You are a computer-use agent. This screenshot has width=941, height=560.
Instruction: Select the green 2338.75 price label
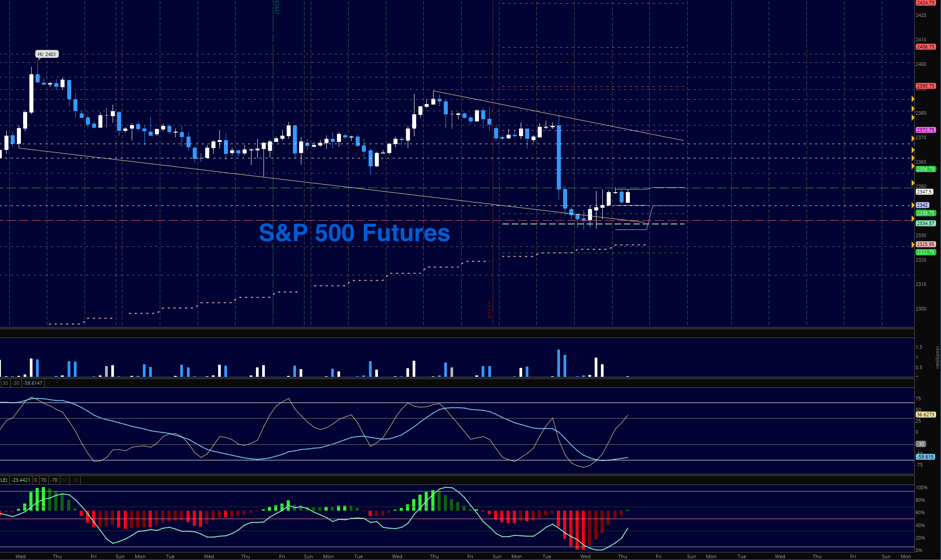925,213
